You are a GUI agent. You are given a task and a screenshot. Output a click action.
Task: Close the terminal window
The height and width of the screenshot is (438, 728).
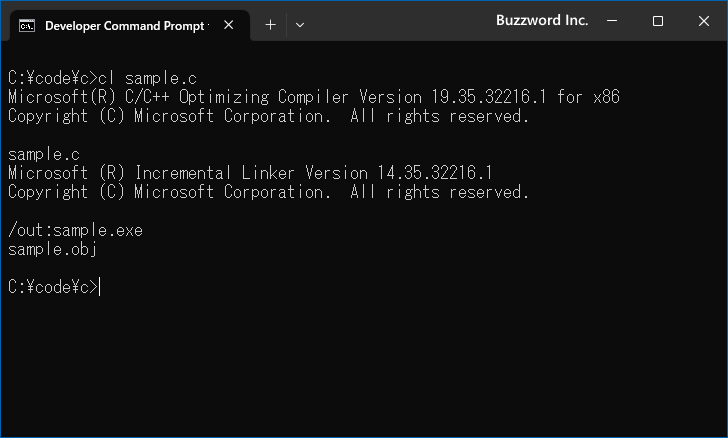point(703,21)
